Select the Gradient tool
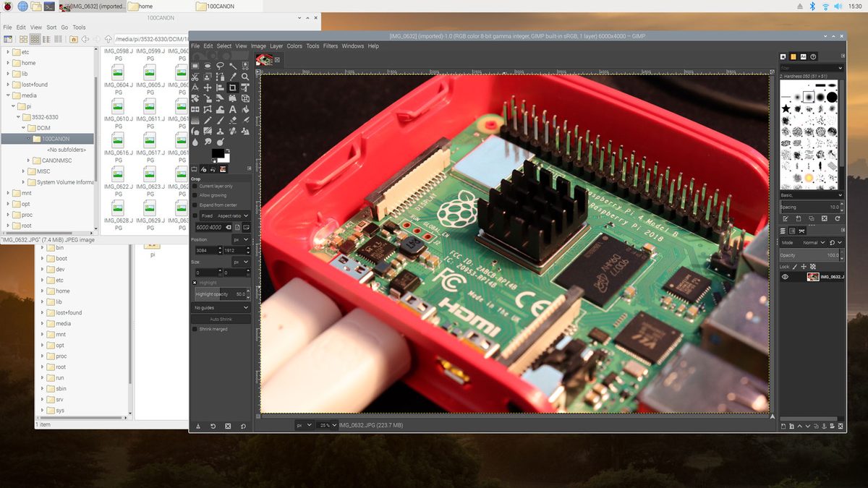868x488 pixels. pos(195,121)
